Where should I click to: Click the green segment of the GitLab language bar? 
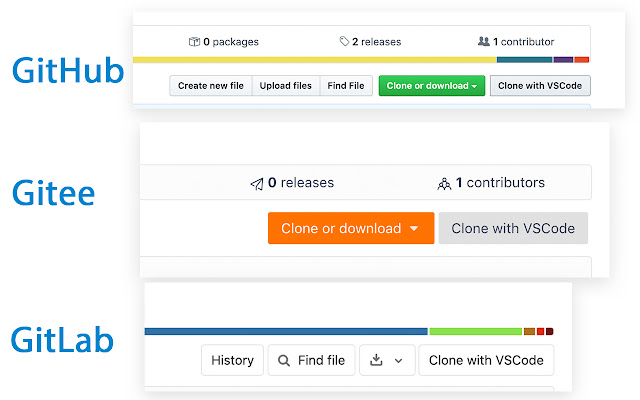point(476,331)
